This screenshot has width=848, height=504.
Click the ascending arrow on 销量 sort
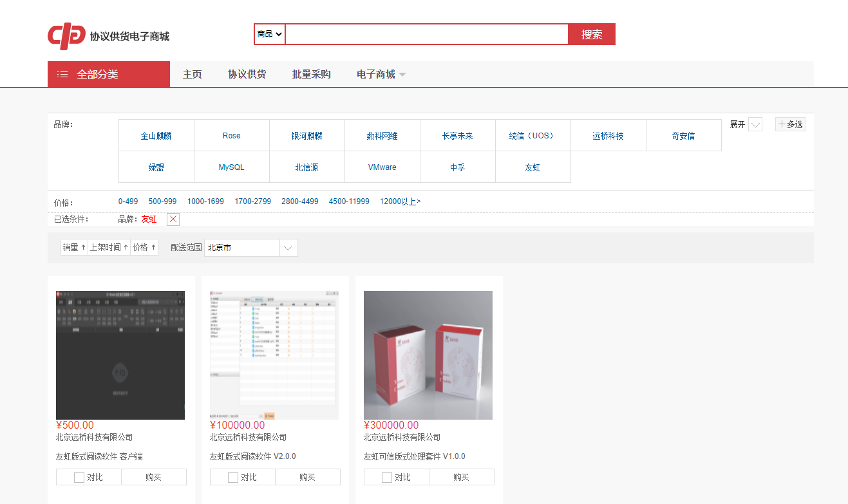[x=82, y=247]
